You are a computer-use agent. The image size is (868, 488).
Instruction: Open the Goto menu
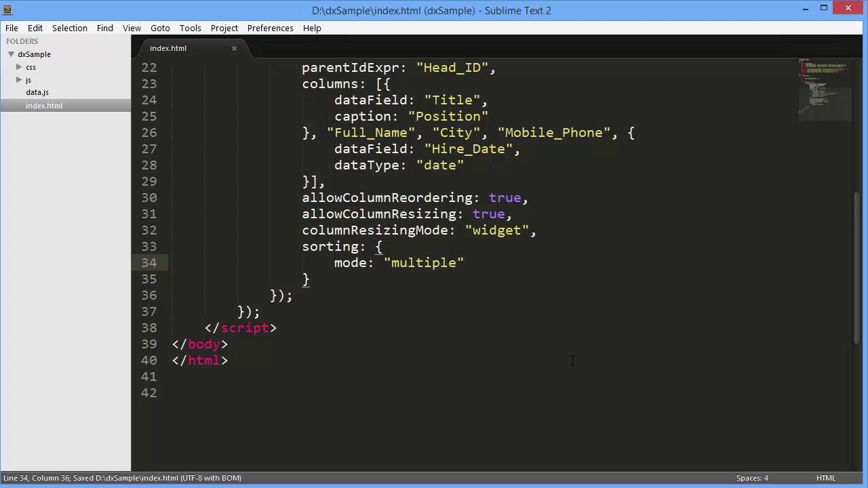point(160,28)
